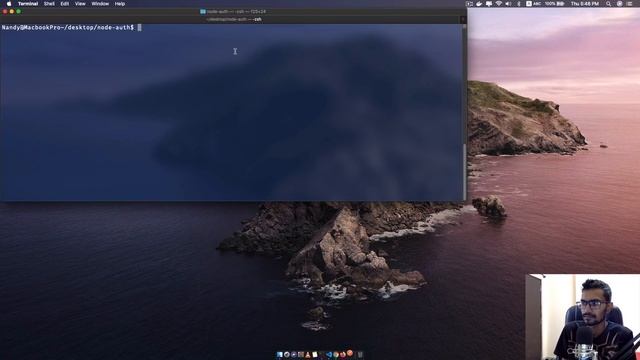The height and width of the screenshot is (360, 640).
Task: Open the Help menu
Action: tap(120, 4)
